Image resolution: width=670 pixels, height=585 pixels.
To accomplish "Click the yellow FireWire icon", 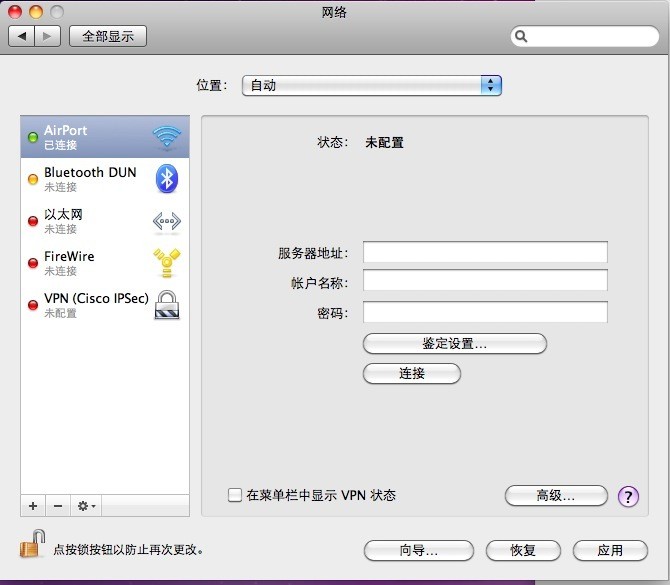I will click(x=167, y=262).
